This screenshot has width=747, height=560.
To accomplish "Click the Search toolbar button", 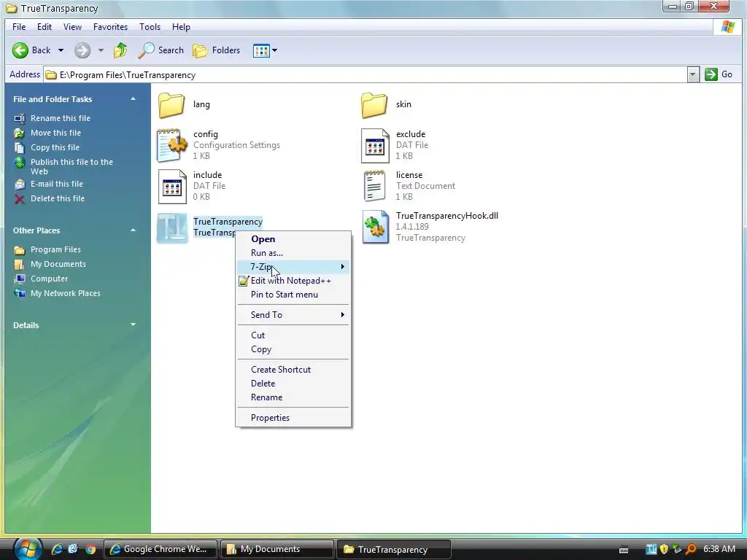I will (x=160, y=50).
